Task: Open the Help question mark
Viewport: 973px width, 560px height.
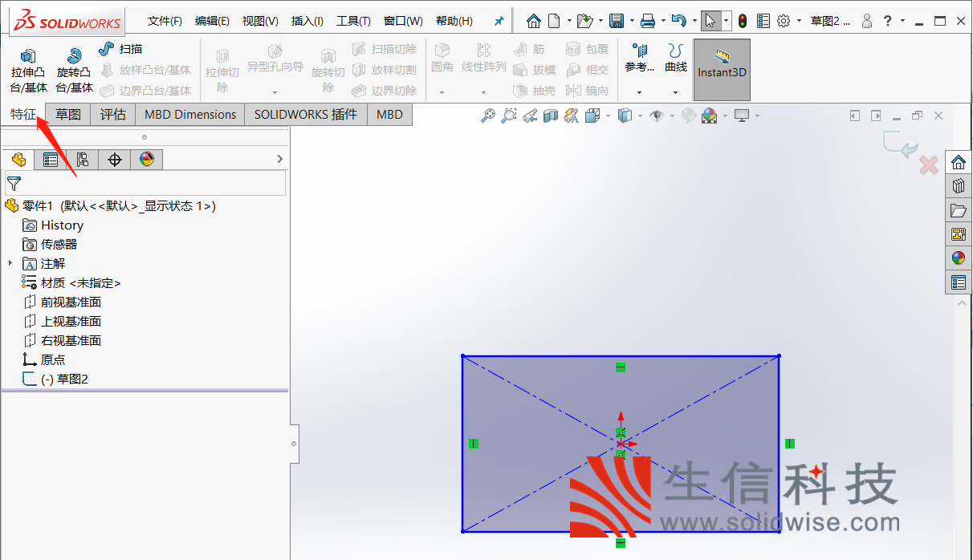Action: click(887, 21)
